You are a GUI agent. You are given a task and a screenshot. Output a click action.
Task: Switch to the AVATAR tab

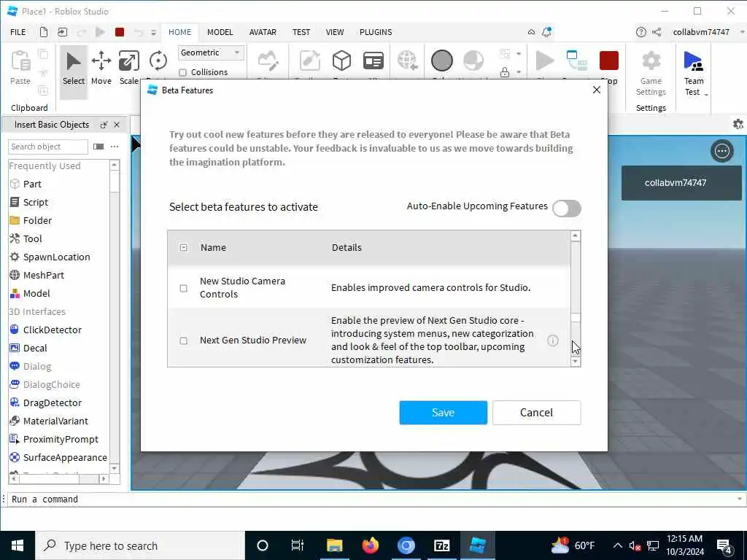263,32
